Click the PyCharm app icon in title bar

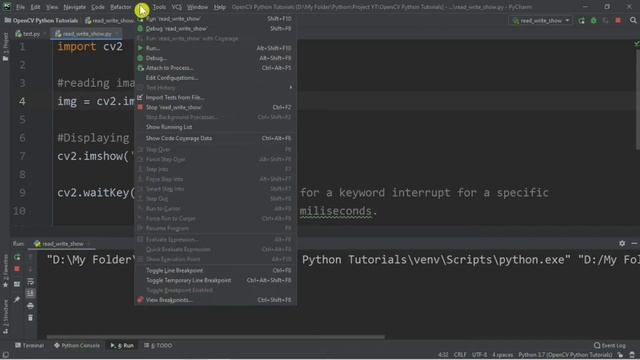(x=7, y=7)
